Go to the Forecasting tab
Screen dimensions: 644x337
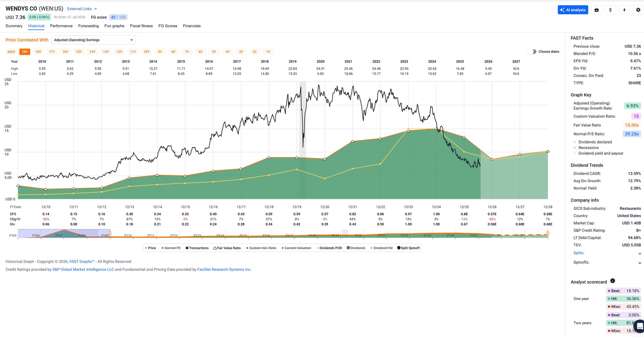pyautogui.click(x=89, y=26)
